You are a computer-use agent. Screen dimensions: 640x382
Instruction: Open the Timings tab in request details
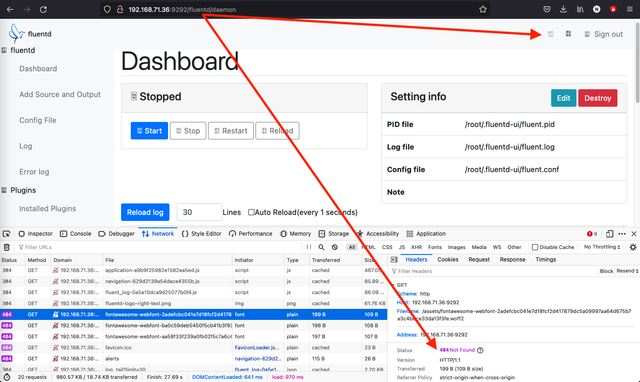(x=546, y=260)
